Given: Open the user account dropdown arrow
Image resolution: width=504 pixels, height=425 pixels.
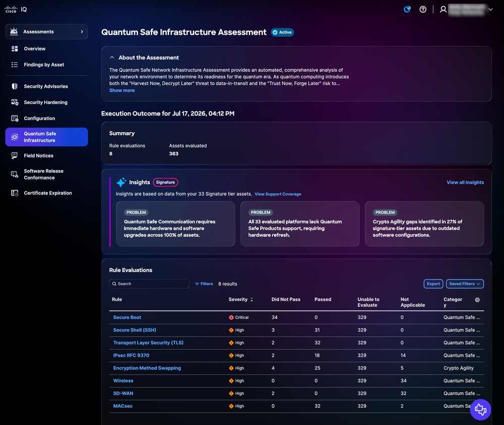Looking at the screenshot, I should 490,10.
